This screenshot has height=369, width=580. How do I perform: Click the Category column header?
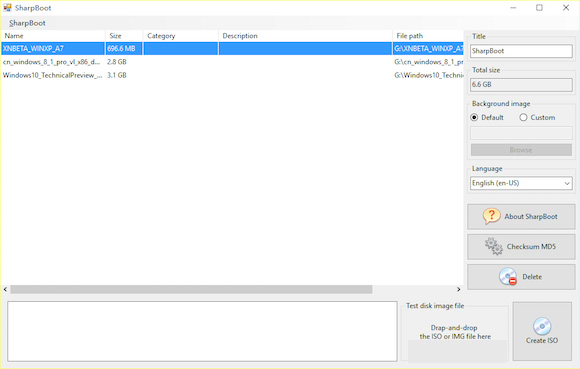[181, 36]
